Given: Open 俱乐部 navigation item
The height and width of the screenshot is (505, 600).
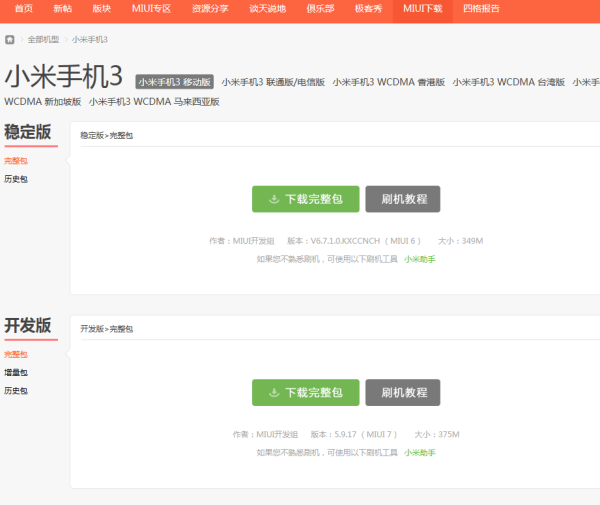Looking at the screenshot, I should (x=320, y=8).
